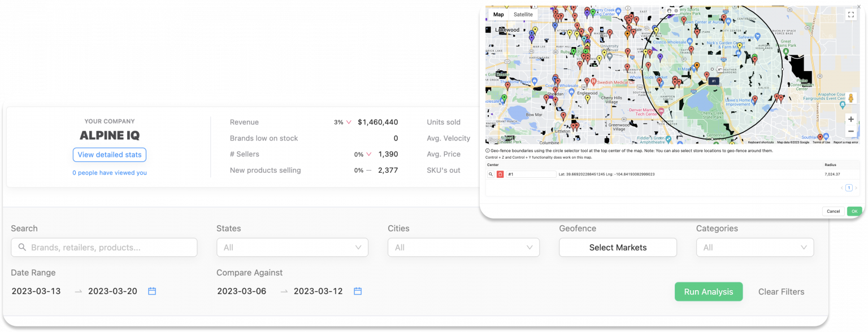Click the ALPINE IQ company name
Screen dimensions: 868x332
[110, 136]
